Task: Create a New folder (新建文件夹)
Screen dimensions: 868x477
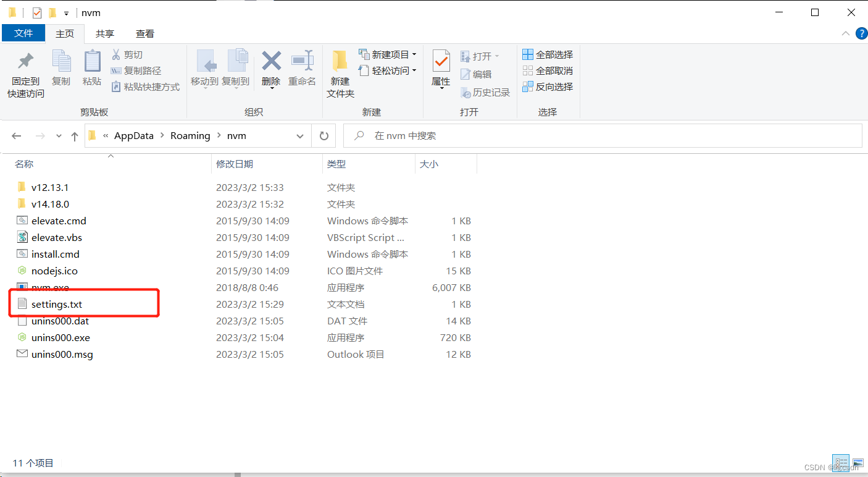Action: point(340,74)
